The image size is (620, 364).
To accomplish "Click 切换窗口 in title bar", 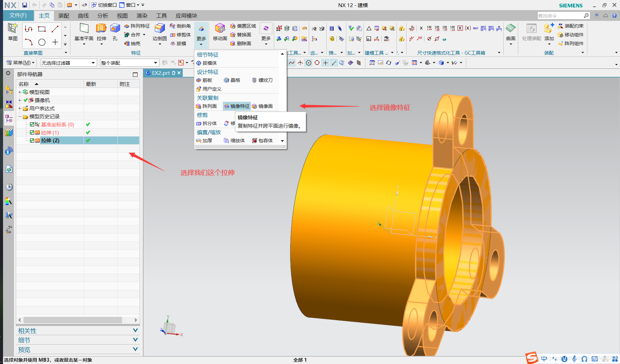I will tap(104, 5).
